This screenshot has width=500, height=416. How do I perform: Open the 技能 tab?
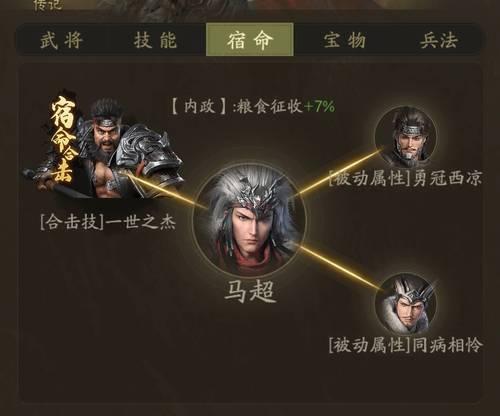(x=155, y=41)
